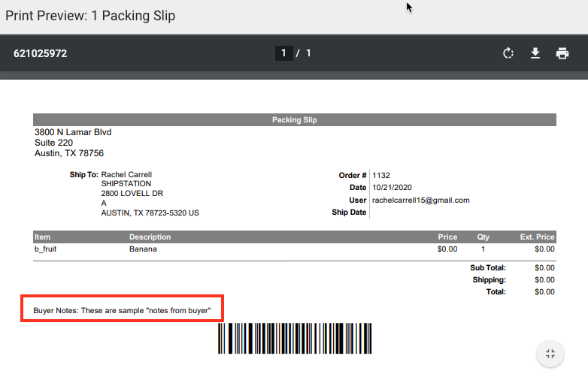Rotate the packing slip document
This screenshot has width=588, height=383.
point(508,53)
